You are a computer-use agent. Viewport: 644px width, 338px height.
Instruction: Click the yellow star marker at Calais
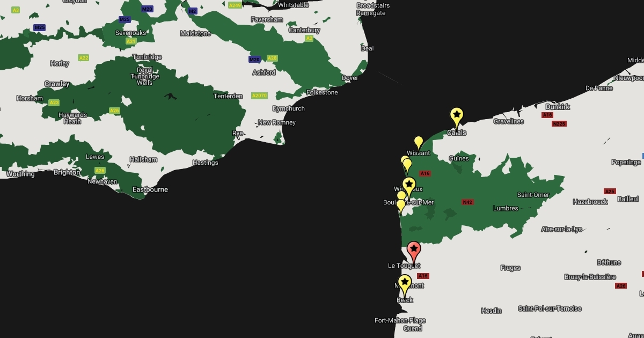click(x=456, y=116)
